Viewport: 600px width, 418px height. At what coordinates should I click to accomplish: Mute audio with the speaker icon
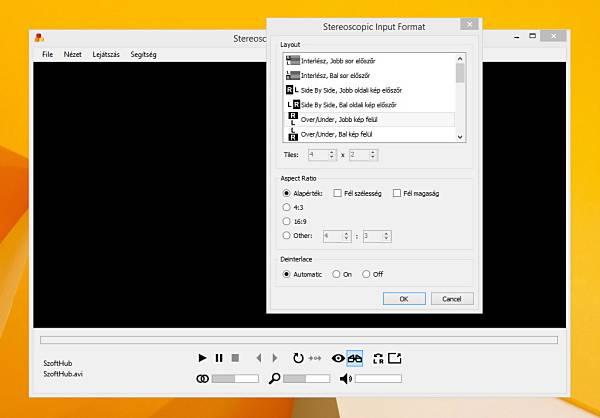346,379
